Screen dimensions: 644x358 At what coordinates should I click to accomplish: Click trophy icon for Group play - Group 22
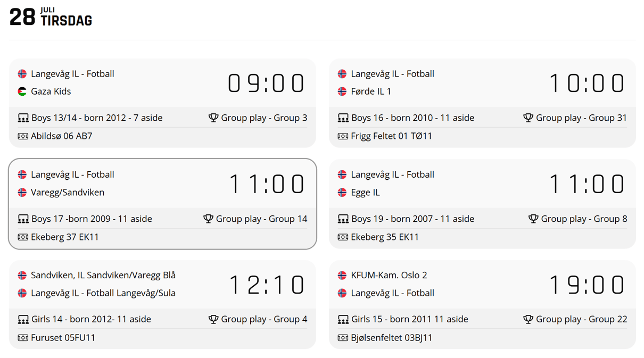tap(528, 319)
